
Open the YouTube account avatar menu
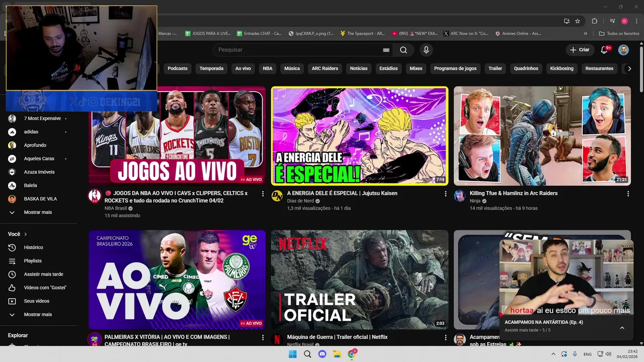click(623, 50)
